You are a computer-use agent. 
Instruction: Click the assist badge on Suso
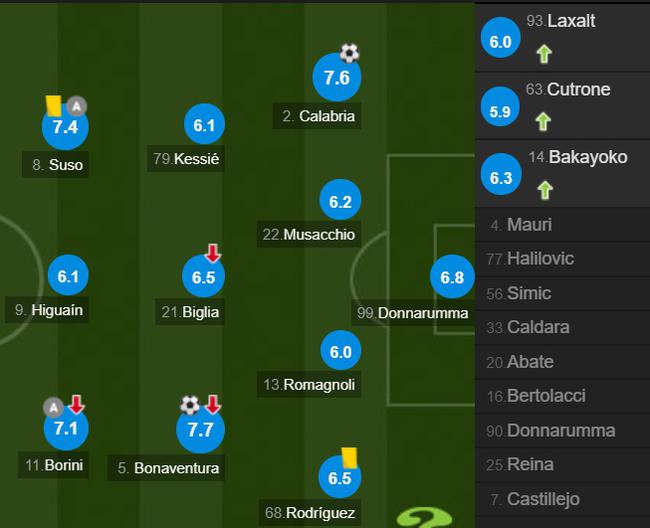tap(77, 107)
